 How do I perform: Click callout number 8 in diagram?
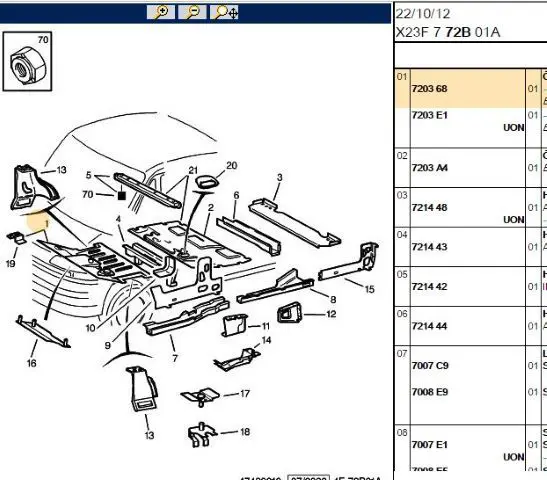[x=333, y=300]
